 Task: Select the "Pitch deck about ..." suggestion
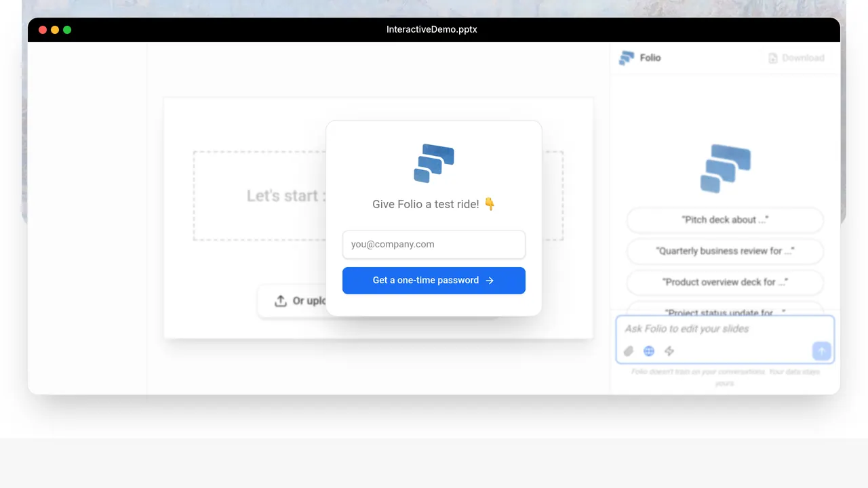(x=725, y=220)
